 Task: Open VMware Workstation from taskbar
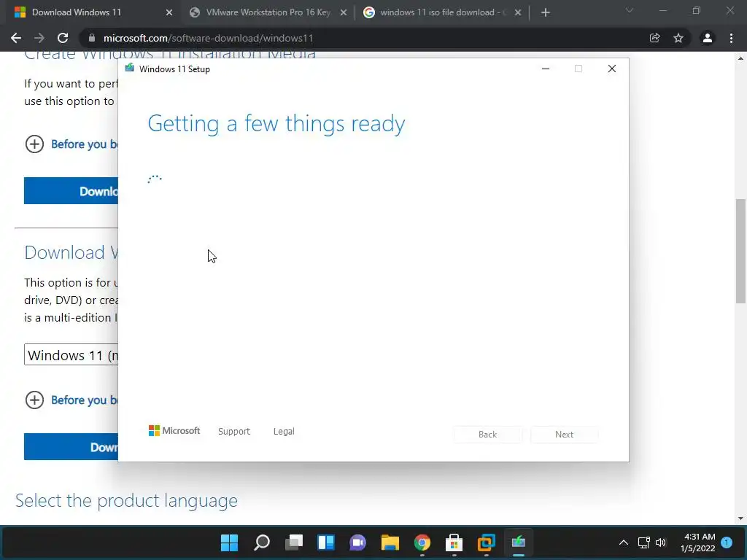(487, 542)
